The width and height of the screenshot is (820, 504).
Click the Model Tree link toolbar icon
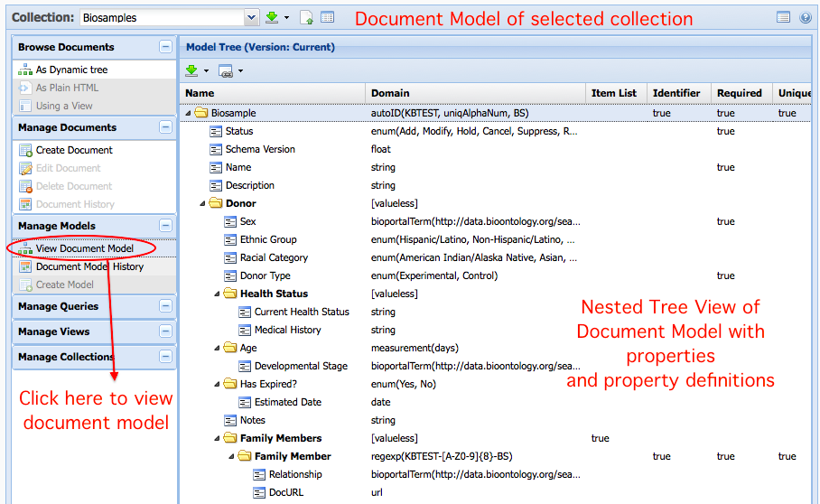click(x=226, y=70)
